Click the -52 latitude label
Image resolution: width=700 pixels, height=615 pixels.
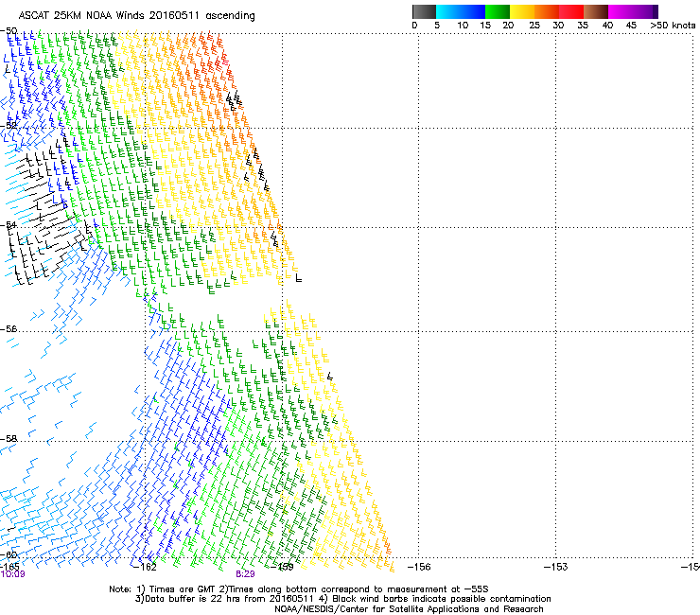pyautogui.click(x=9, y=126)
